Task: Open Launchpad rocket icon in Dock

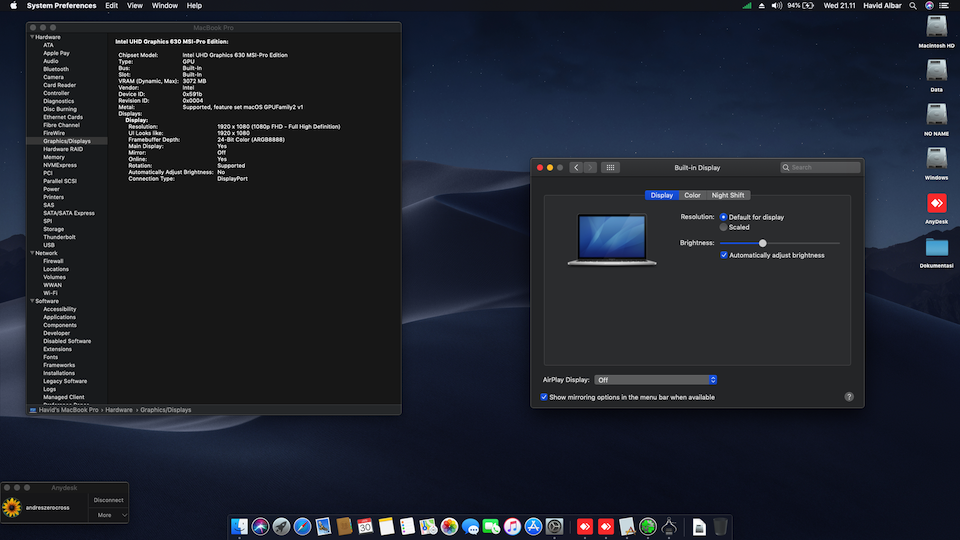Action: (281, 527)
